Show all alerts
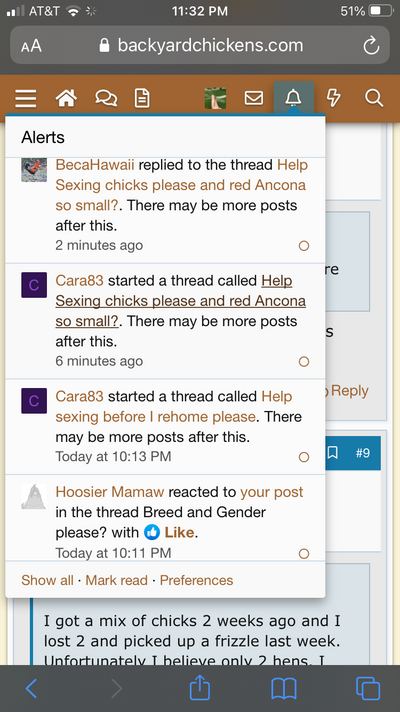This screenshot has width=400, height=712. pyautogui.click(x=47, y=580)
